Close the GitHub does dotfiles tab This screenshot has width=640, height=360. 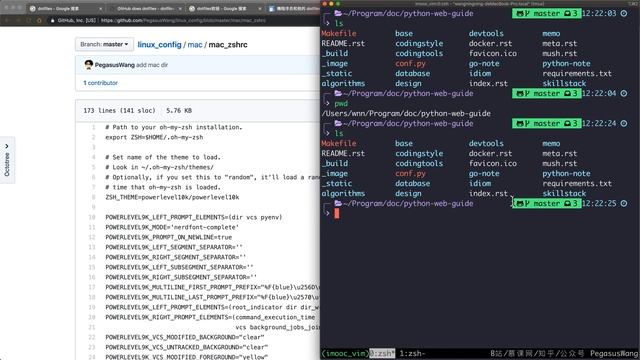pyautogui.click(x=180, y=9)
